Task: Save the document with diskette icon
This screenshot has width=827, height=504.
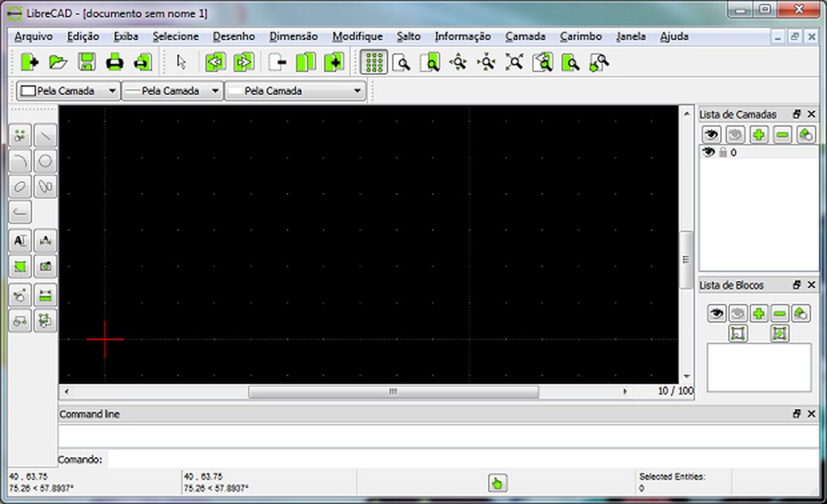Action: [87, 63]
